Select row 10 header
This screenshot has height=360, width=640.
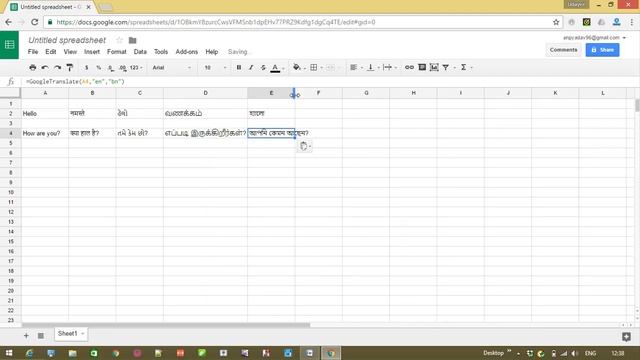tap(11, 192)
